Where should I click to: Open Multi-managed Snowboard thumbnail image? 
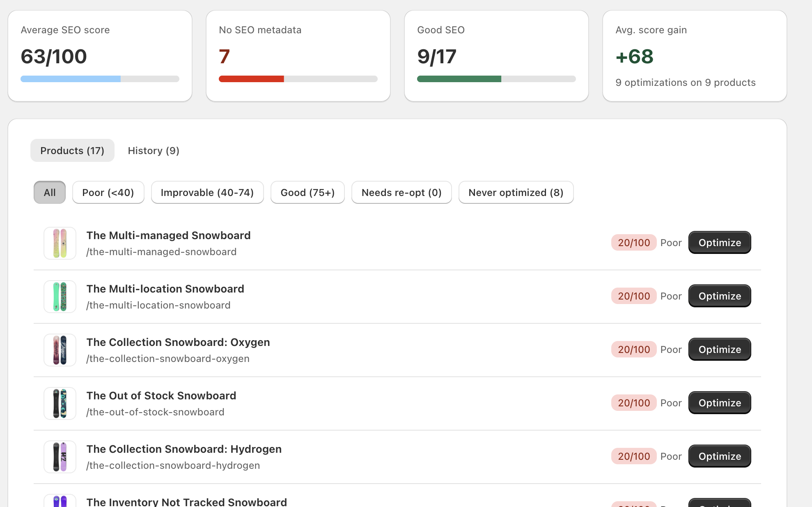click(60, 243)
